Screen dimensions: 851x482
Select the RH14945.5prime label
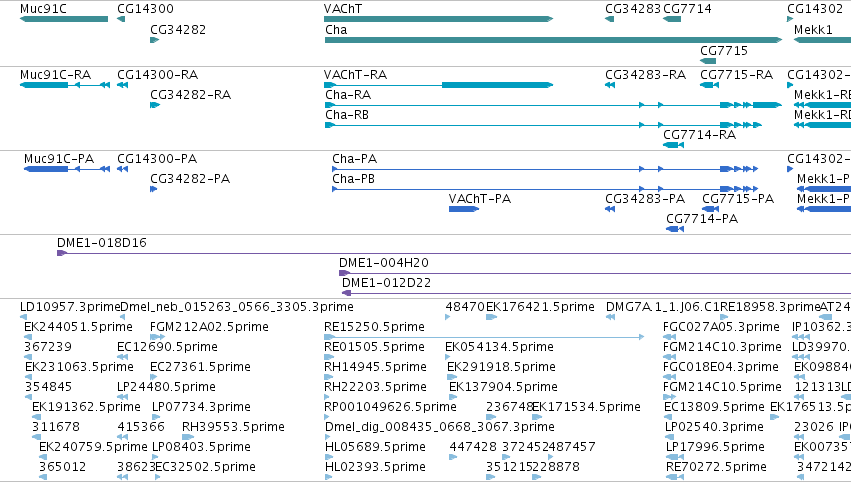(375, 367)
